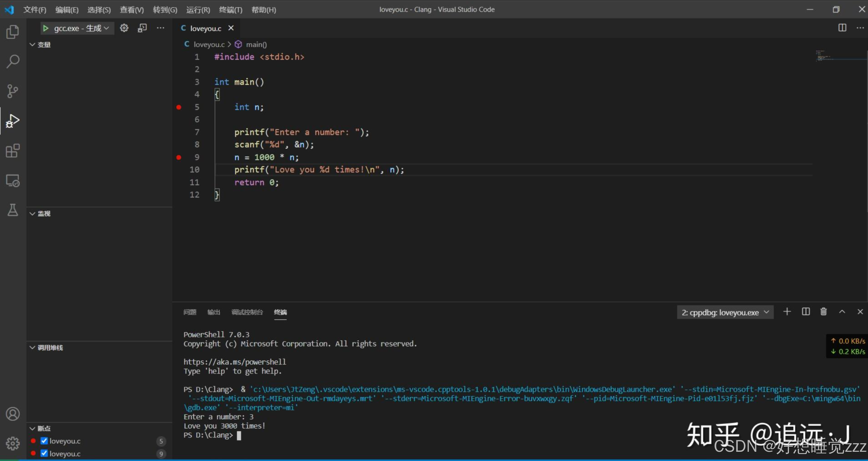This screenshot has width=868, height=461.
Task: Open launch.json via debug gear icon
Action: [x=124, y=28]
